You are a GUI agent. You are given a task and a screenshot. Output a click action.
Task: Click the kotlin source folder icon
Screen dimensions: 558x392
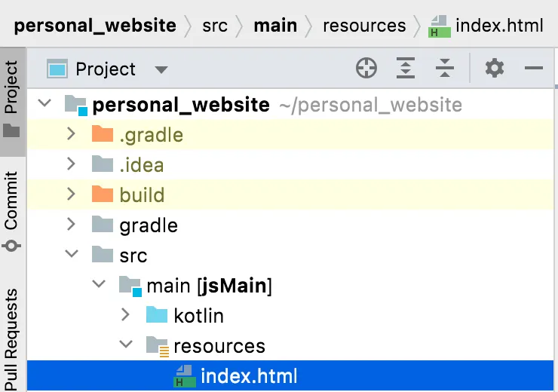156,315
